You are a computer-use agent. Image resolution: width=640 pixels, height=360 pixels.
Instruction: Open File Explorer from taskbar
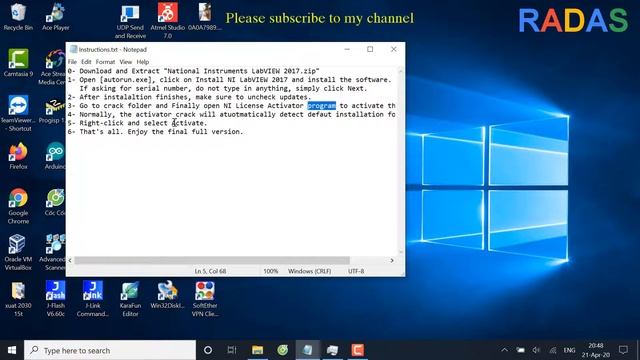coord(257,350)
